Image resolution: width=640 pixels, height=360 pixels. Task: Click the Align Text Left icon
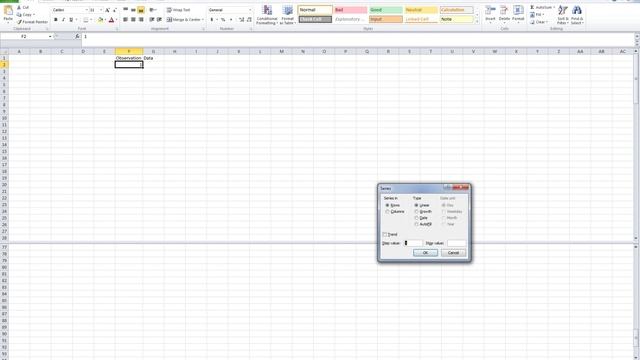tap(126, 20)
